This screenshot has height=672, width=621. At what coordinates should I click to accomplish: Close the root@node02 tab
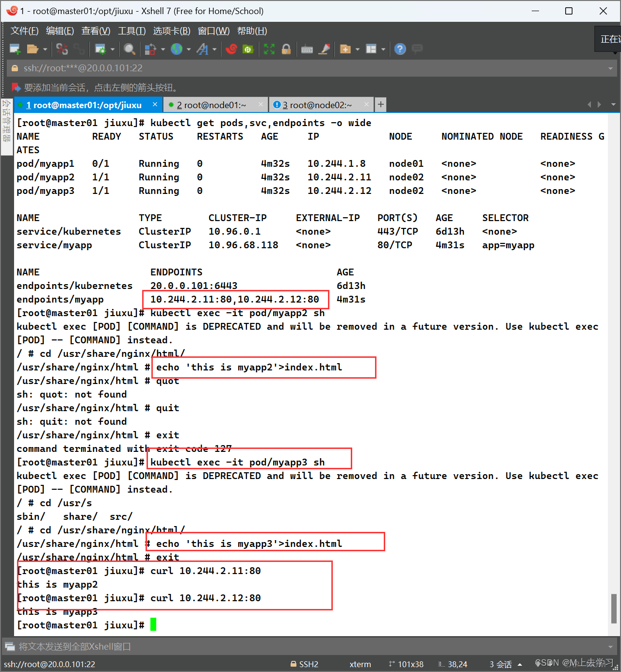click(x=366, y=104)
